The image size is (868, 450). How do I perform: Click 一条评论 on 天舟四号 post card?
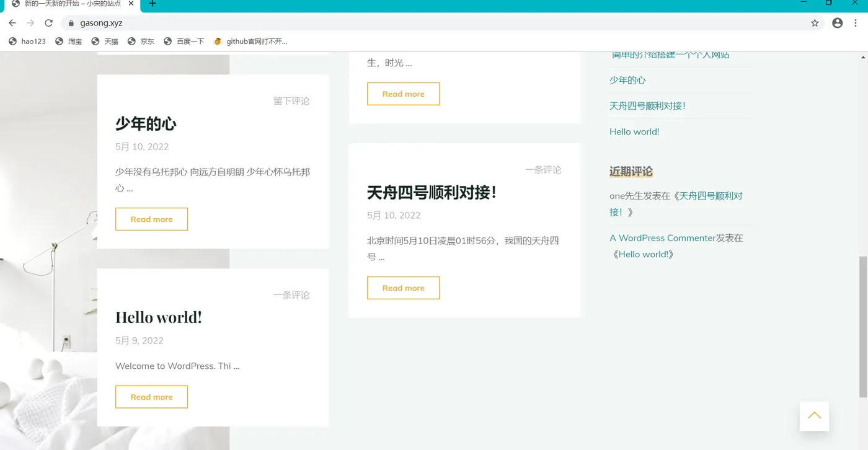tap(543, 170)
